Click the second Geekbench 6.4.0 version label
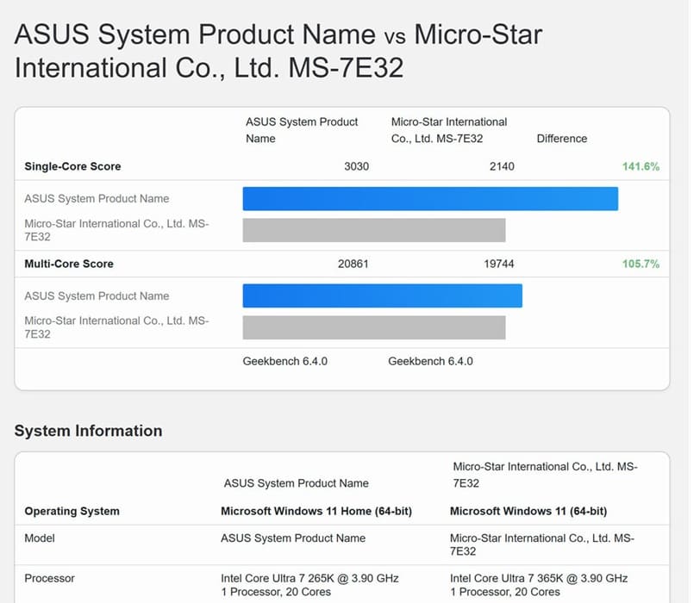 pos(430,361)
